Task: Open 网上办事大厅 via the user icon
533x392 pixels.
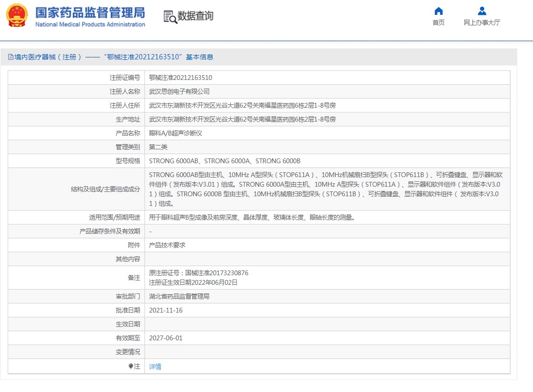Action: [x=482, y=11]
